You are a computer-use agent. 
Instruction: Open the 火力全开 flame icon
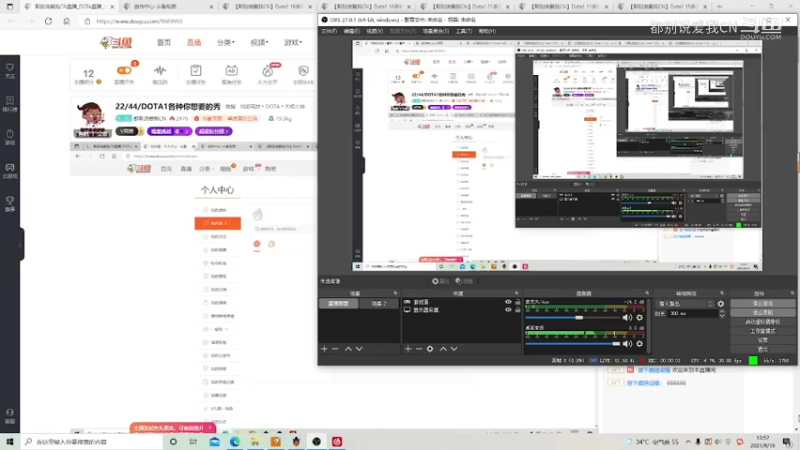tap(268, 73)
